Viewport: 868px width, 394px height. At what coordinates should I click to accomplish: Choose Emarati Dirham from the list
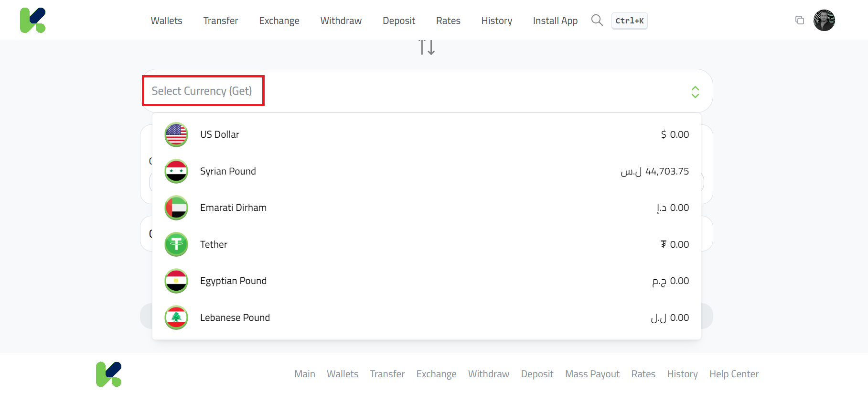click(427, 208)
